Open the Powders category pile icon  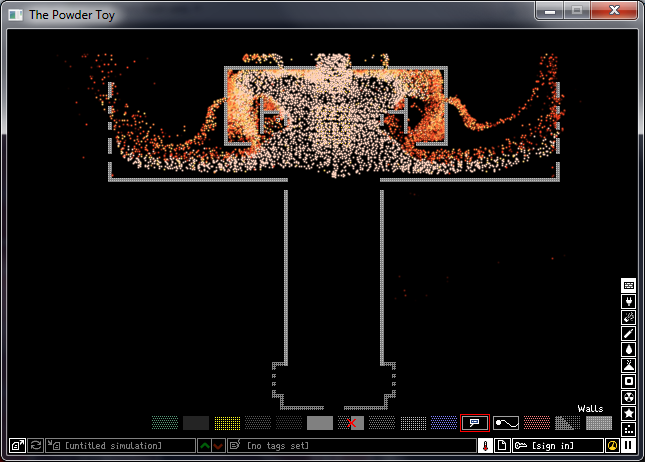point(628,365)
